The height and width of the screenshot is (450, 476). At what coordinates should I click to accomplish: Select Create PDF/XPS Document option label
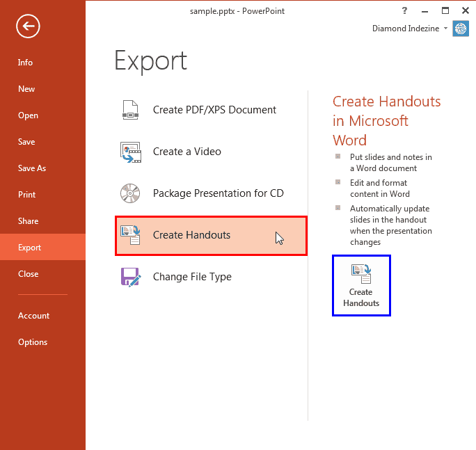click(x=214, y=110)
